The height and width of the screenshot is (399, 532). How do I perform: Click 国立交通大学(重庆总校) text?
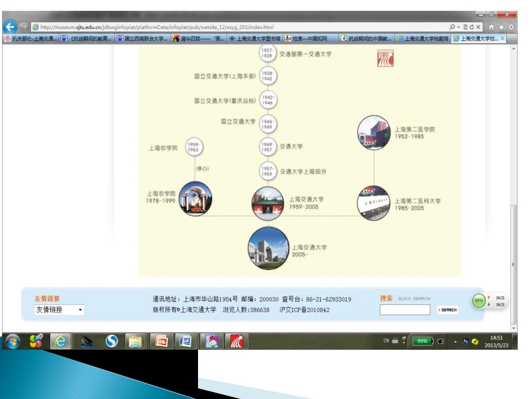(x=225, y=100)
